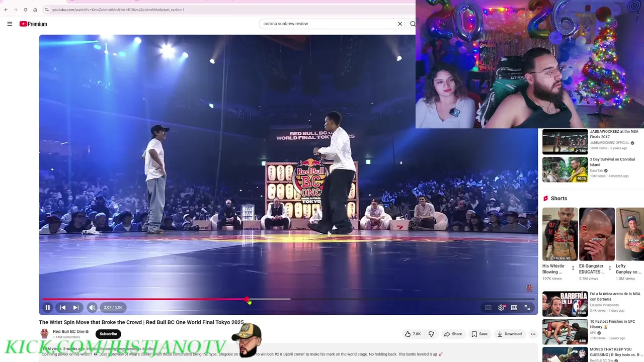This screenshot has height=362, width=644.
Task: Clear the search box text
Action: tap(400, 24)
